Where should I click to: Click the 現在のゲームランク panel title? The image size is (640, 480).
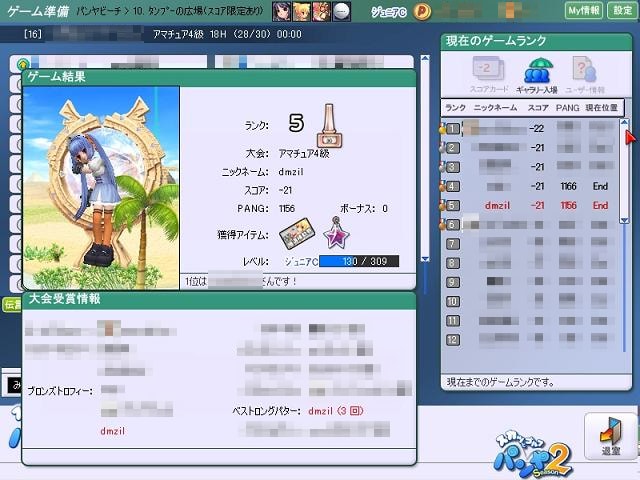496,41
